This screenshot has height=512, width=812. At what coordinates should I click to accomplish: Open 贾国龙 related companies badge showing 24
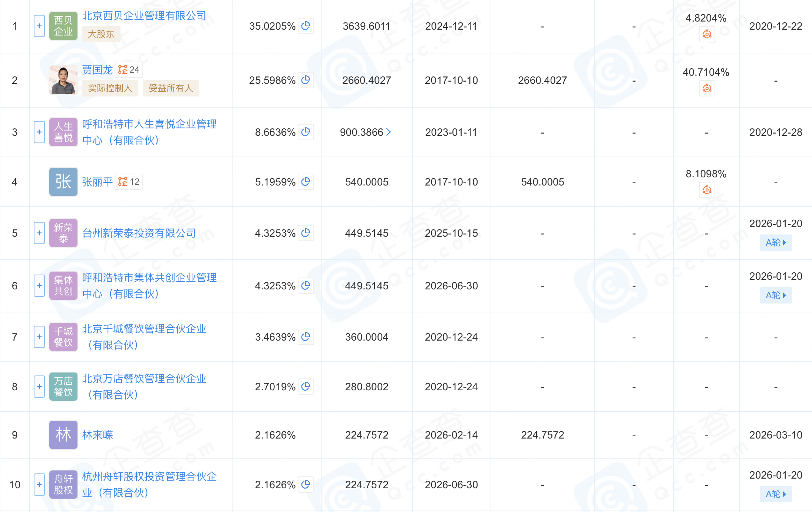[x=129, y=70]
